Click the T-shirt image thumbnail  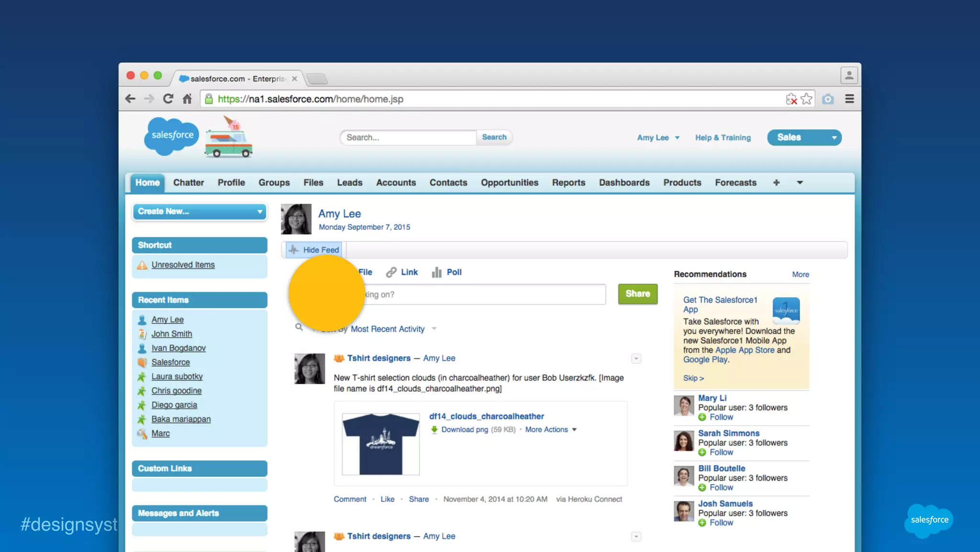(381, 444)
